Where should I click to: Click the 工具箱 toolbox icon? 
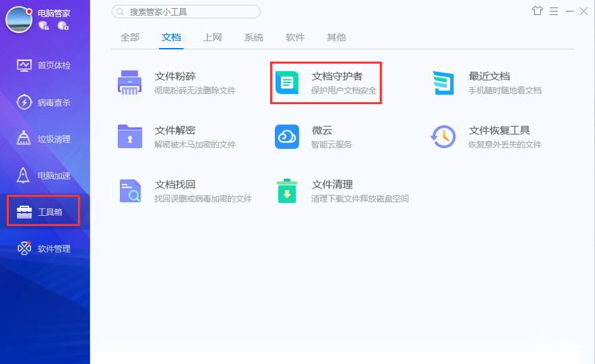tap(24, 212)
